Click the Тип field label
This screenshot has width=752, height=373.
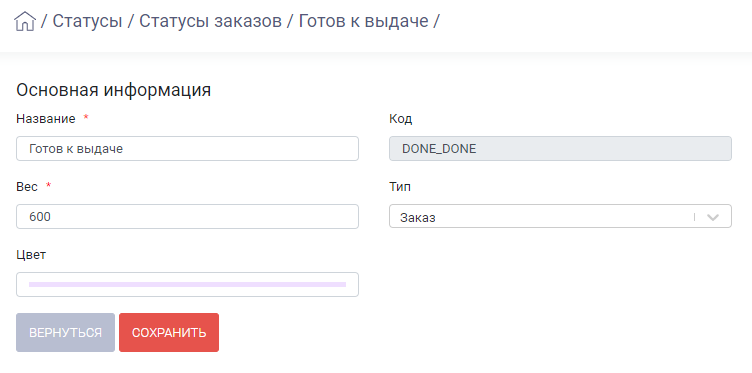click(400, 187)
